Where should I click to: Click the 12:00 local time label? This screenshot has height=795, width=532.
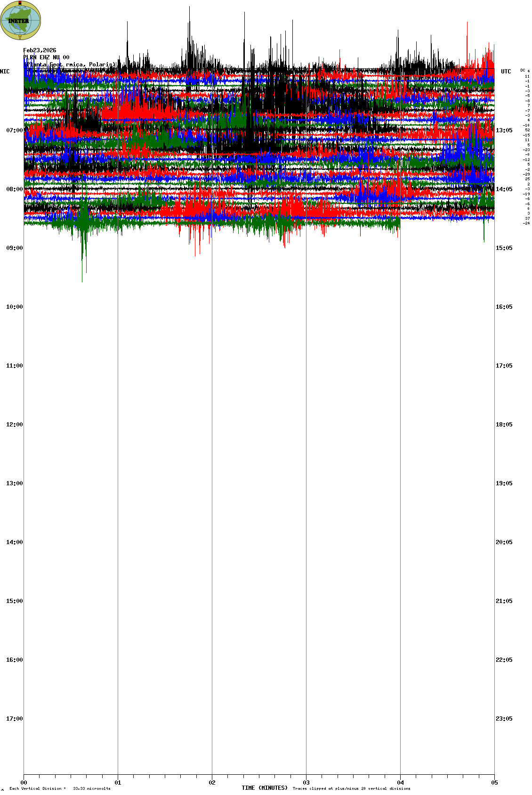pyautogui.click(x=14, y=425)
